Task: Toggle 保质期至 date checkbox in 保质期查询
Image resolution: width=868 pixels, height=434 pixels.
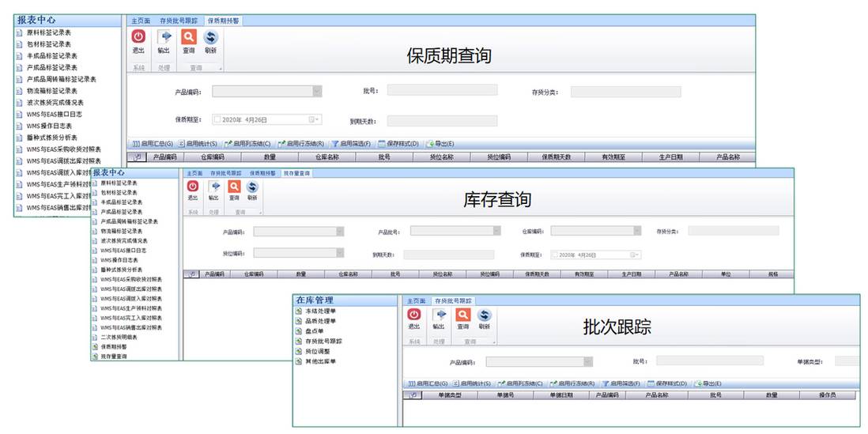Action: pos(217,120)
